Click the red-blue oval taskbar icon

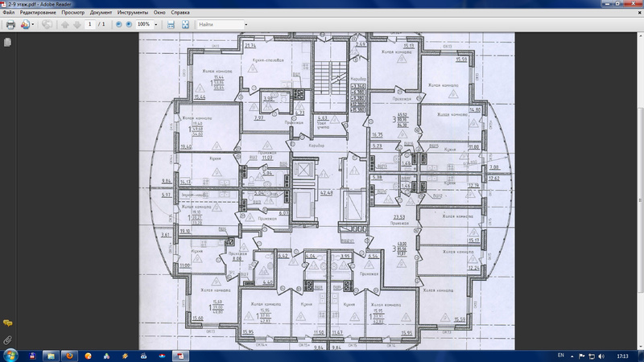point(162,356)
